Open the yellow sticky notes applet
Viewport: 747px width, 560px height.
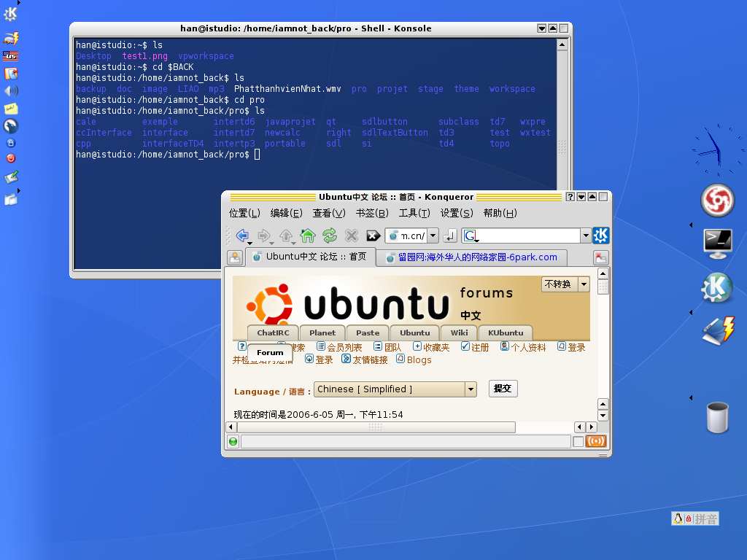tap(11, 109)
